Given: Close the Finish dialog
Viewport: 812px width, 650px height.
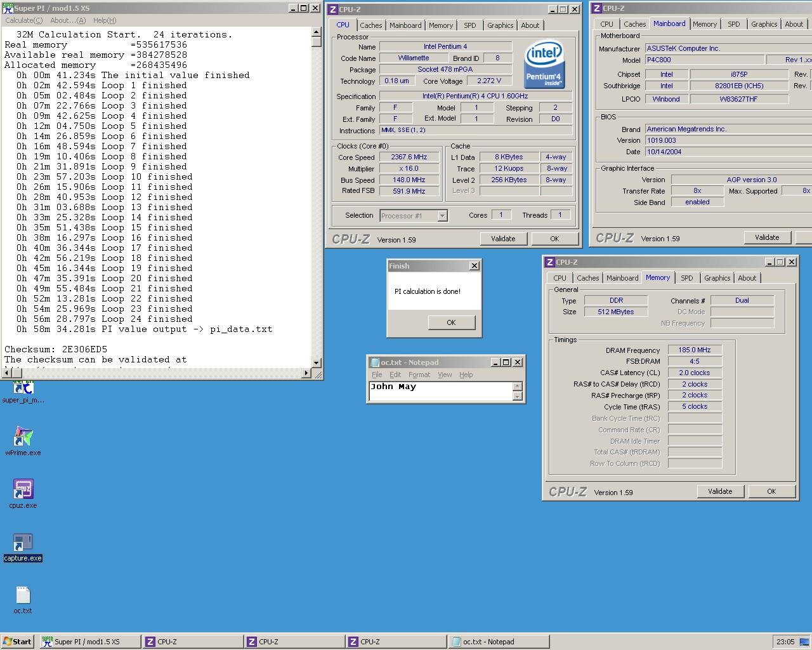Looking at the screenshot, I should 474,266.
